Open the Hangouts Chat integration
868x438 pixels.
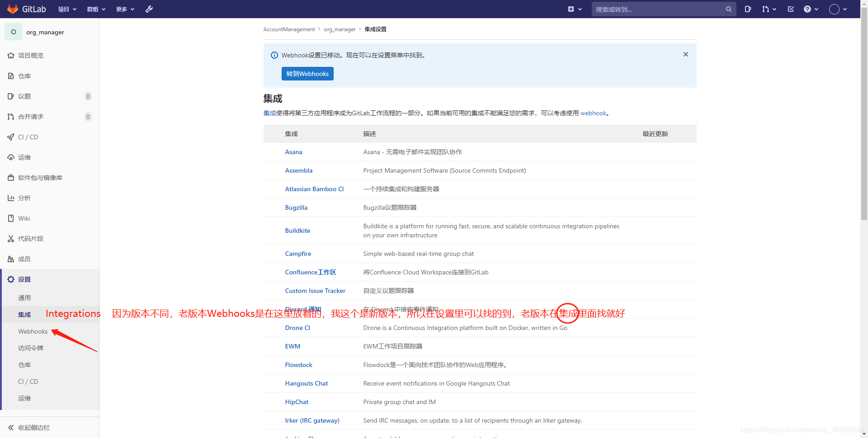tap(307, 383)
